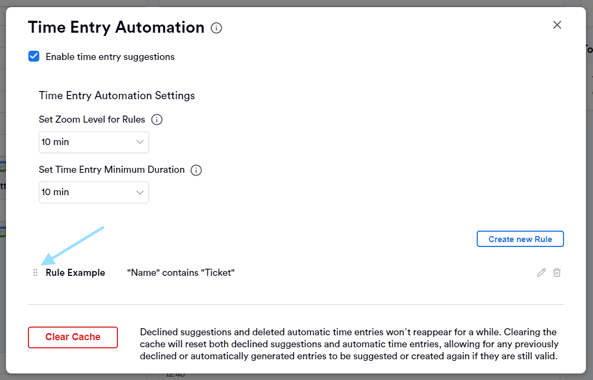
Task: Uncheck Enable time entry suggestions checkbox
Action: [34, 56]
